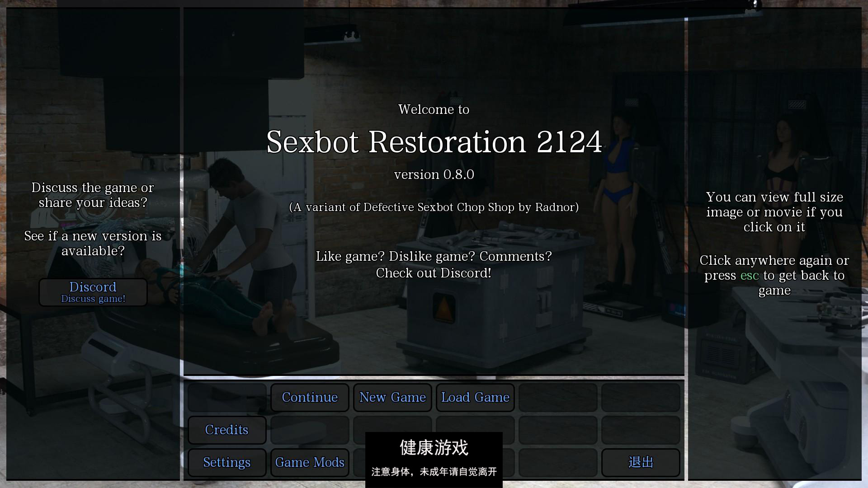Load a saved game
Screen dimensions: 868x488
pos(475,397)
